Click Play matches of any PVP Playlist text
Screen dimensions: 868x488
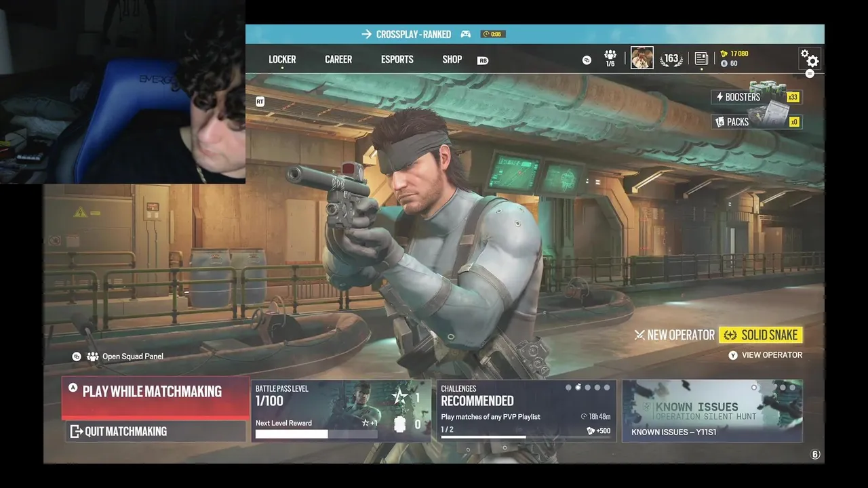coord(491,417)
